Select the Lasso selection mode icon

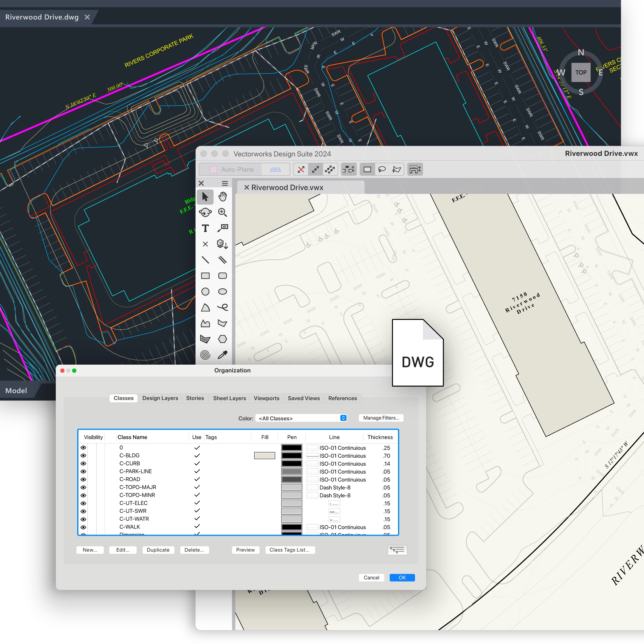tap(382, 169)
